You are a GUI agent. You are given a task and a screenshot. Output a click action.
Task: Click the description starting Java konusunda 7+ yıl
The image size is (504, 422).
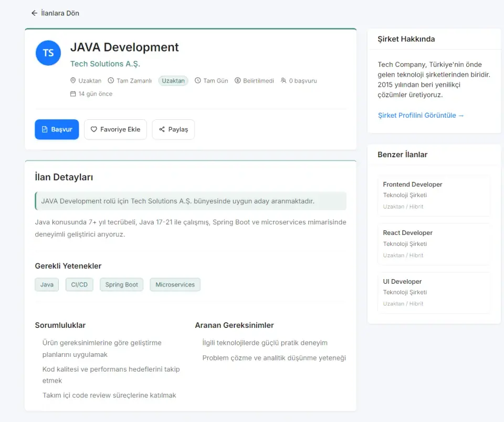pos(191,228)
